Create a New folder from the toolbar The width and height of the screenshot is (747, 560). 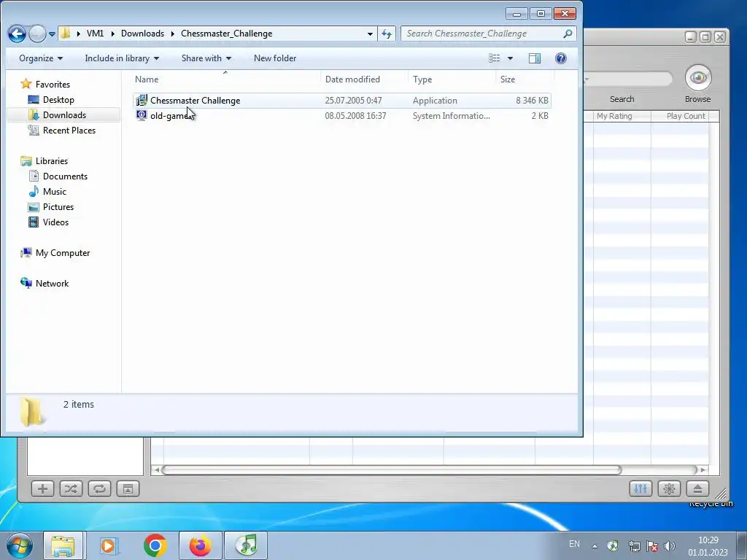pos(275,58)
